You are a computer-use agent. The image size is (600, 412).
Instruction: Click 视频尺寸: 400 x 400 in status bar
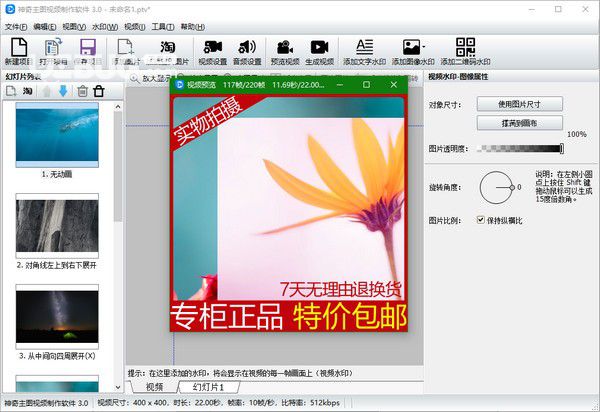132,403
